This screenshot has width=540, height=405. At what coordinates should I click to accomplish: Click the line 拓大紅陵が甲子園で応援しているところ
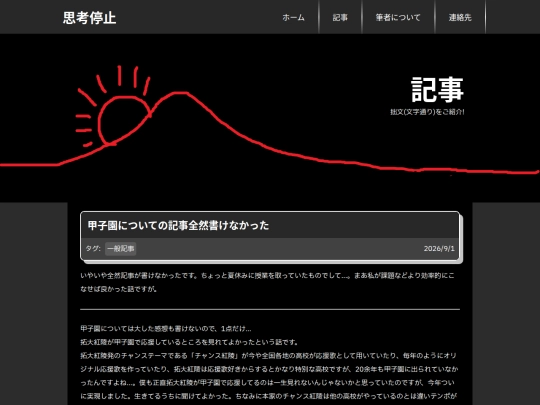point(189,342)
